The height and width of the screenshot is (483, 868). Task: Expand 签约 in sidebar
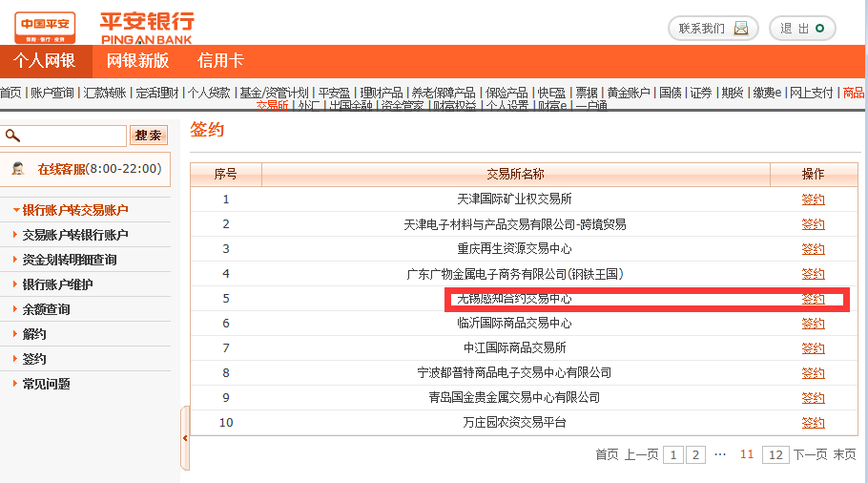click(x=33, y=360)
